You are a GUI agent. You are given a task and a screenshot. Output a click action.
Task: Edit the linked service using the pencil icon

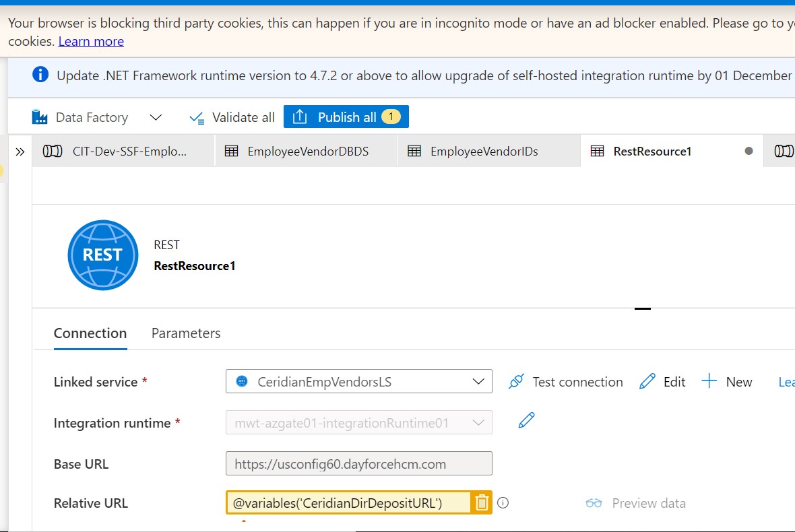[x=647, y=381]
